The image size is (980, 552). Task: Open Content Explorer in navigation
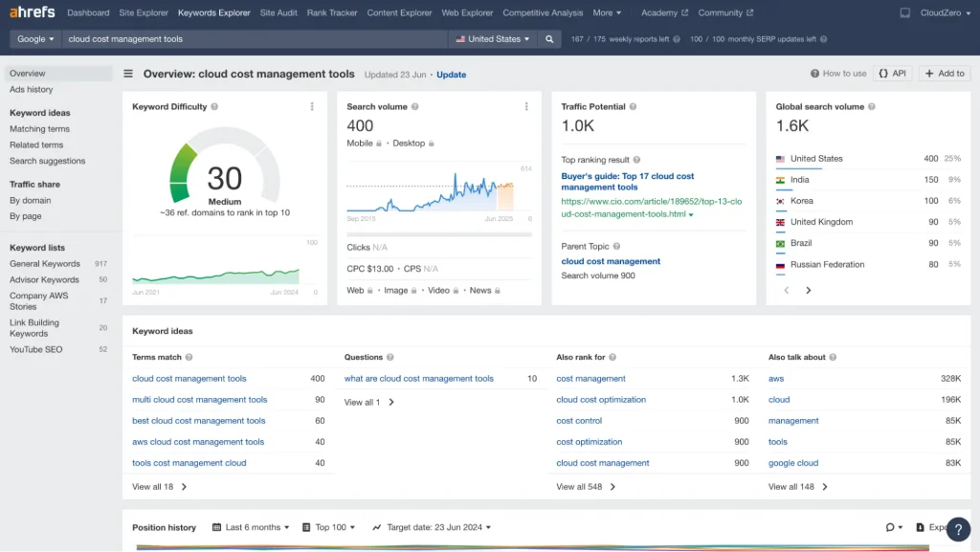pos(399,12)
